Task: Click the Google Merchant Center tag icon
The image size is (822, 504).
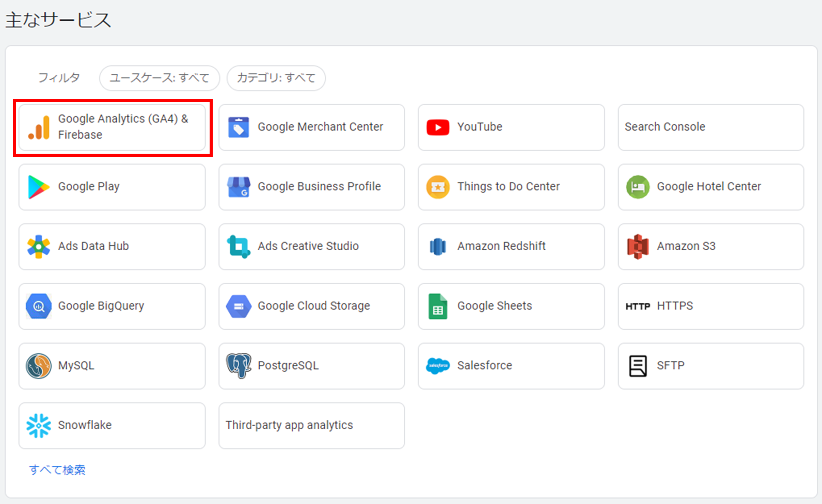Action: (239, 127)
